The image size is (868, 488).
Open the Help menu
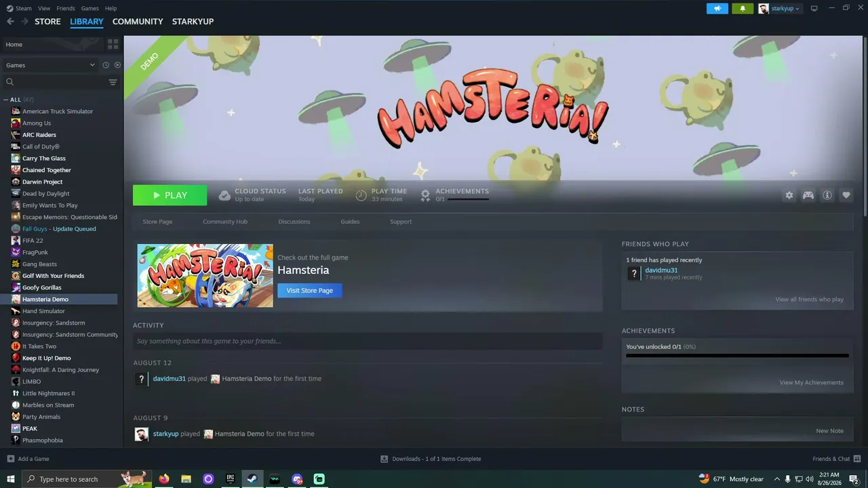tap(111, 9)
